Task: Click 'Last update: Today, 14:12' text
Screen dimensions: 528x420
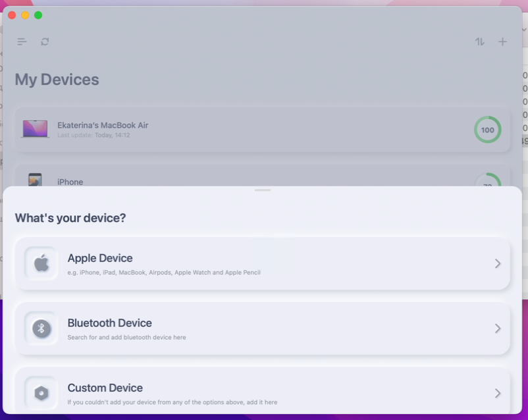Action: [x=93, y=135]
